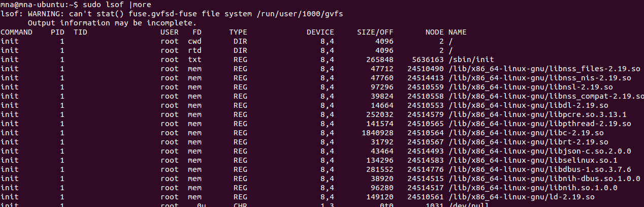
Task: Click the 'Output information may be incomplete' line
Action: click(112, 23)
